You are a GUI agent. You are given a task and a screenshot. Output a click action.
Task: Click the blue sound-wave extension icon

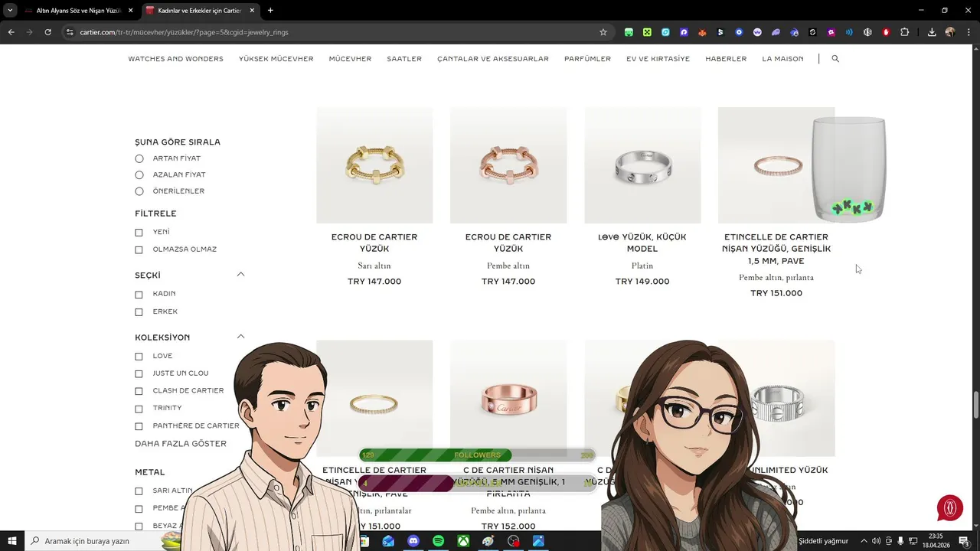[849, 32]
